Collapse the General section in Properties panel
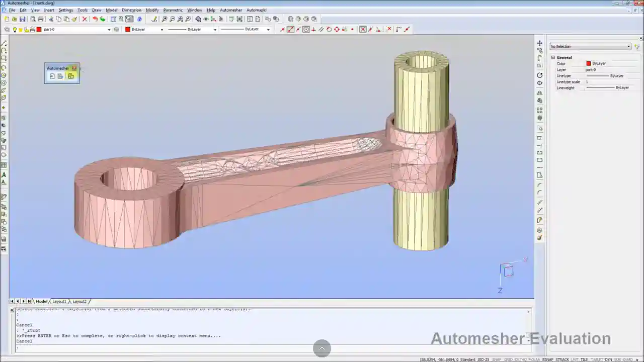The image size is (644, 362). (553, 57)
